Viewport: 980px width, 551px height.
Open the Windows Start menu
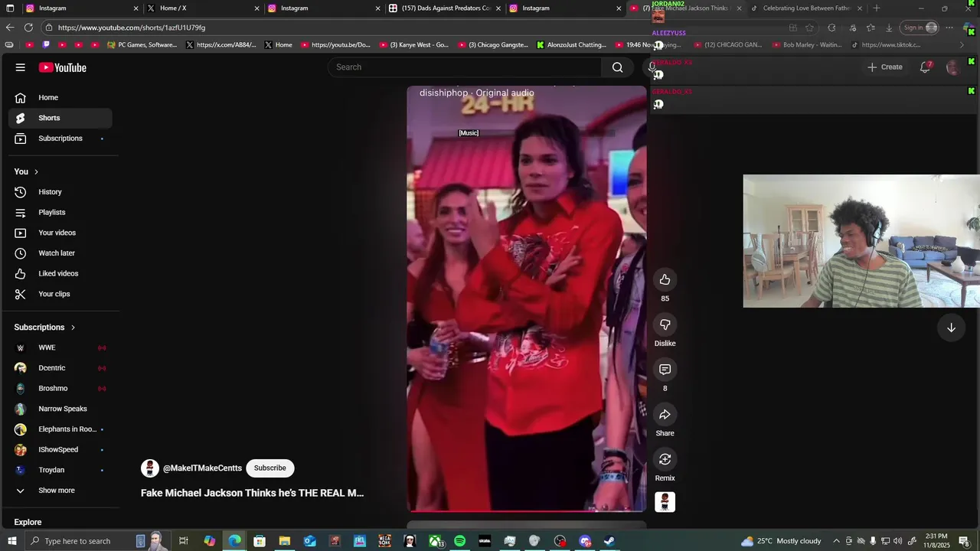pos(11,541)
